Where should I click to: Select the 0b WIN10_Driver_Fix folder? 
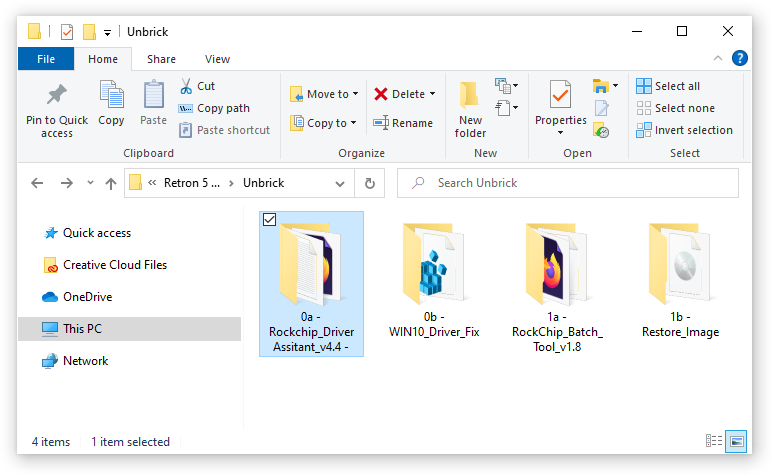coord(434,281)
